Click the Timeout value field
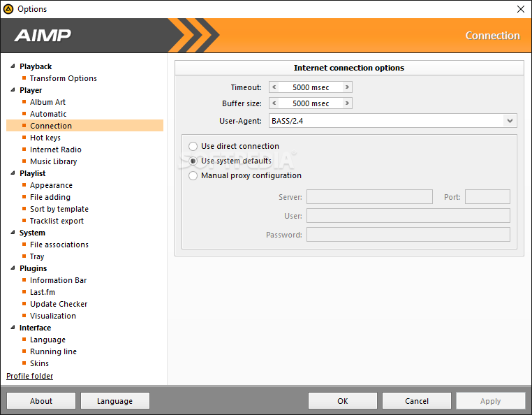Image resolution: width=532 pixels, height=415 pixels. point(311,87)
